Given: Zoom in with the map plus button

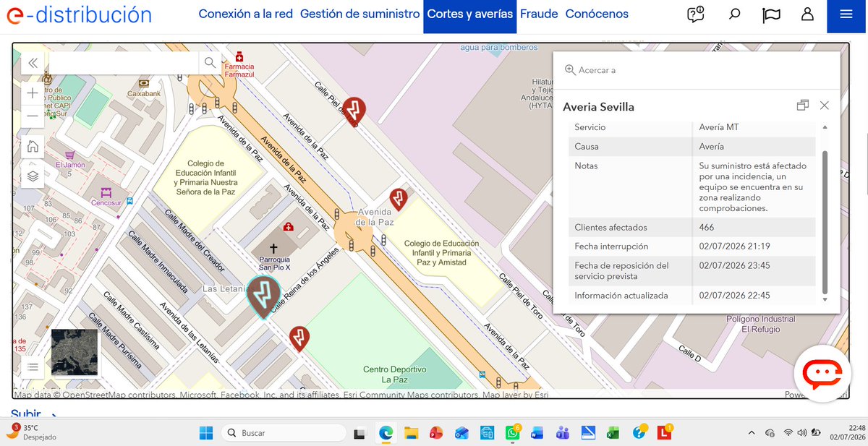Looking at the screenshot, I should pyautogui.click(x=33, y=93).
